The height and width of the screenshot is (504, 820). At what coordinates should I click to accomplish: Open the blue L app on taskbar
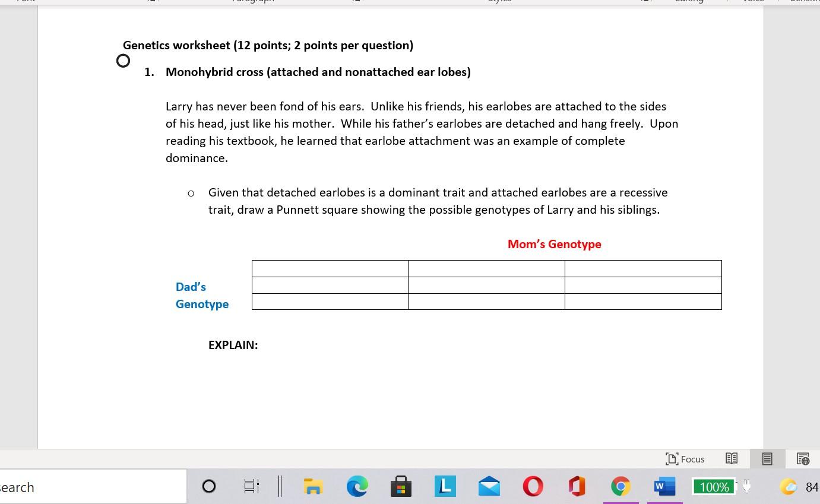point(445,486)
